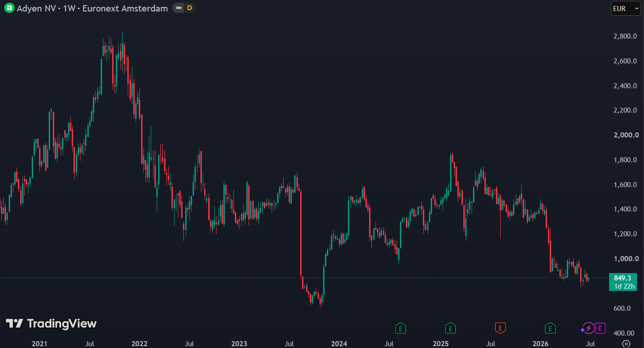644x348 pixels.
Task: Click the Jul label between 2025 and 2026
Action: pos(490,343)
